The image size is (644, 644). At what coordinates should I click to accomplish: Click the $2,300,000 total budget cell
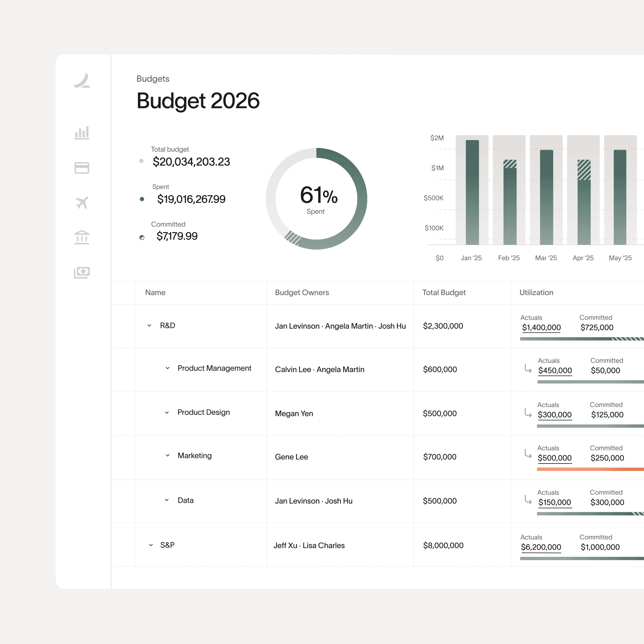443,326
